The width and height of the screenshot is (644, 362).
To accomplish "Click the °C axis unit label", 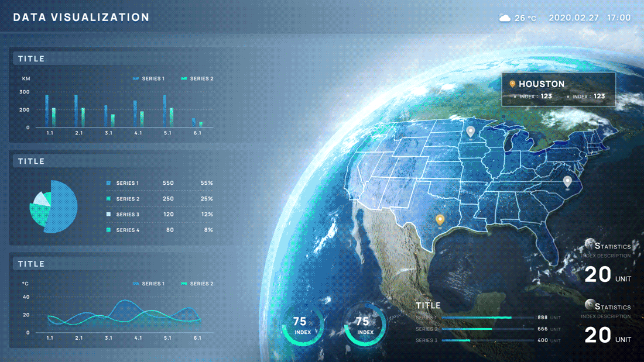I will (x=25, y=284).
